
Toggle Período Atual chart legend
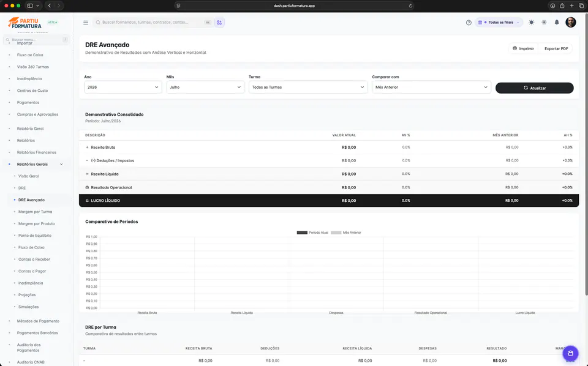(312, 233)
